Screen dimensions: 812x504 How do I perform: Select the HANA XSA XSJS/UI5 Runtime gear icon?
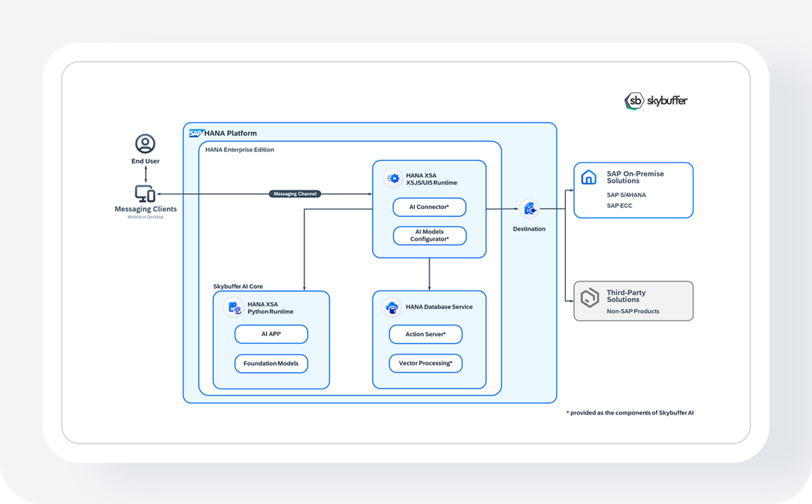point(393,179)
